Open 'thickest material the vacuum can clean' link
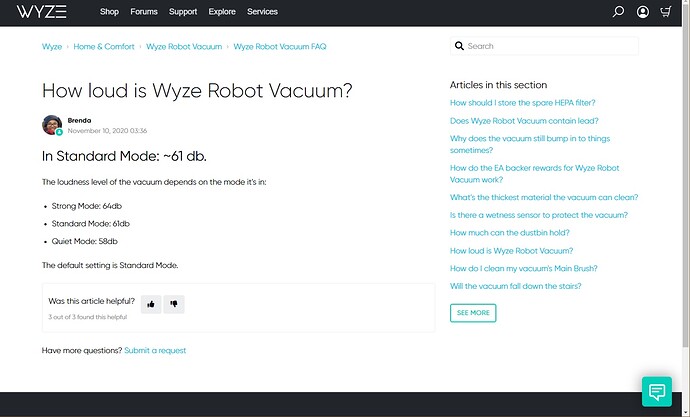Screen dimensions: 690x417 544,198
